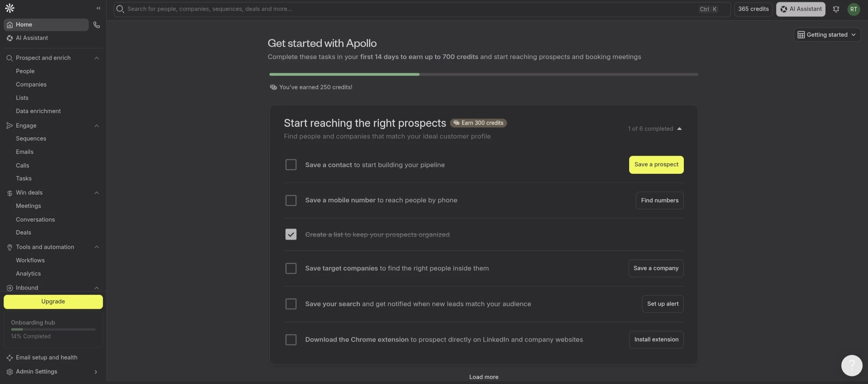The height and width of the screenshot is (384, 868).
Task: Open notifications via the bell icon
Action: tap(836, 9)
